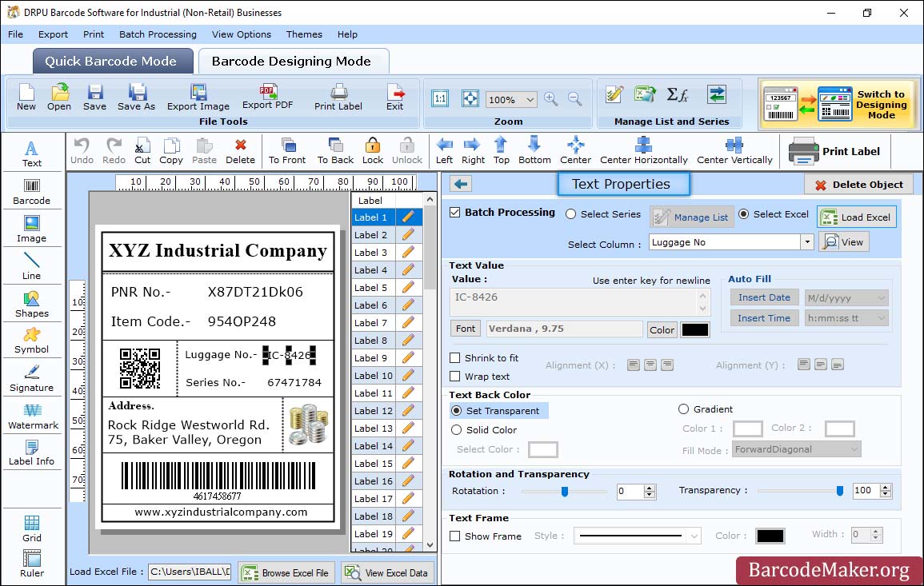The width and height of the screenshot is (924, 586).
Task: Open the frame Style dropdown
Action: click(694, 536)
